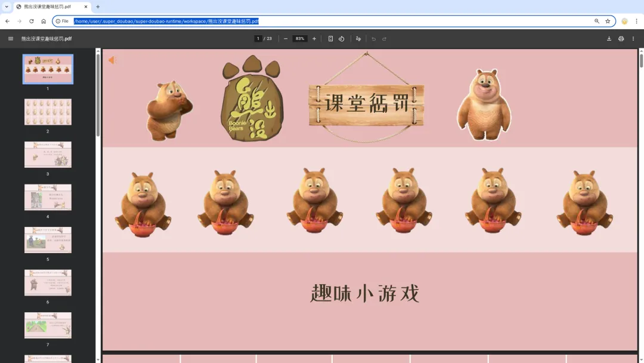Go forward in browser history

tap(19, 21)
